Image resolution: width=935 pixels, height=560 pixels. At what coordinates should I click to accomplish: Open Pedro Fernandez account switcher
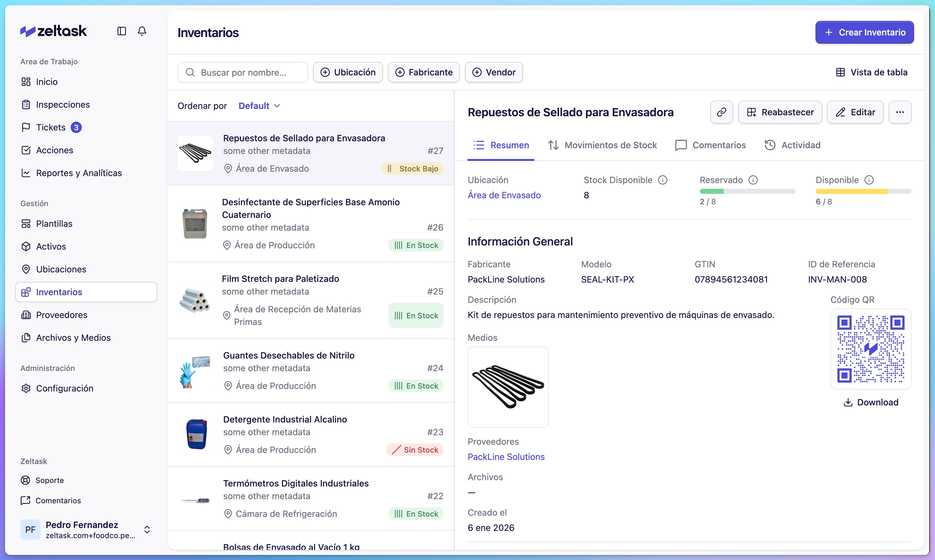[x=147, y=529]
